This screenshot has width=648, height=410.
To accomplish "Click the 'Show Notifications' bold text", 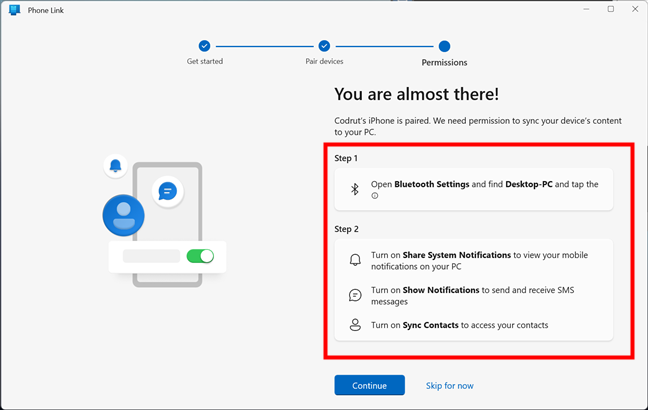I will coord(441,290).
